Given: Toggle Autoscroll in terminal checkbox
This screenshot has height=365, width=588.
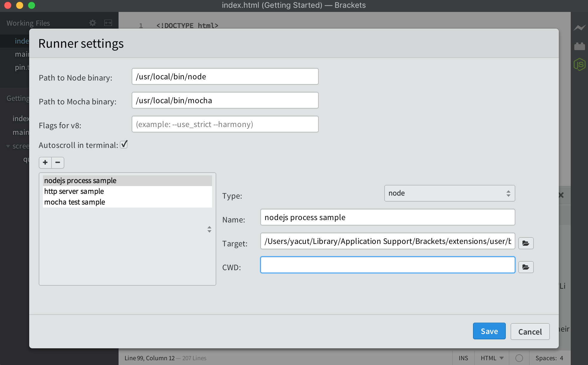Looking at the screenshot, I should click(124, 145).
